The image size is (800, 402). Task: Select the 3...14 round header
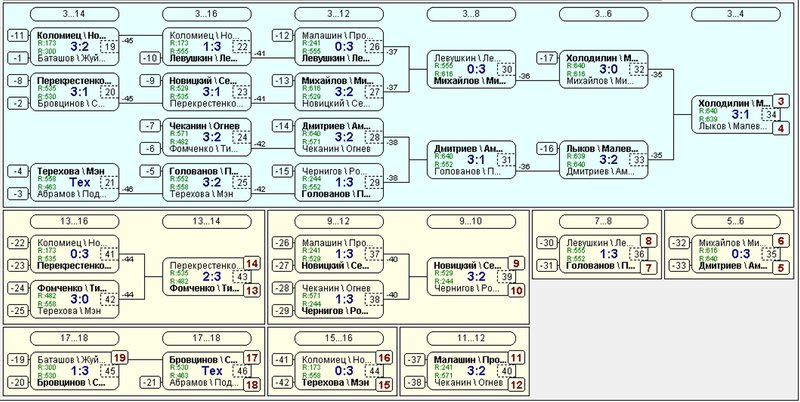click(x=74, y=14)
